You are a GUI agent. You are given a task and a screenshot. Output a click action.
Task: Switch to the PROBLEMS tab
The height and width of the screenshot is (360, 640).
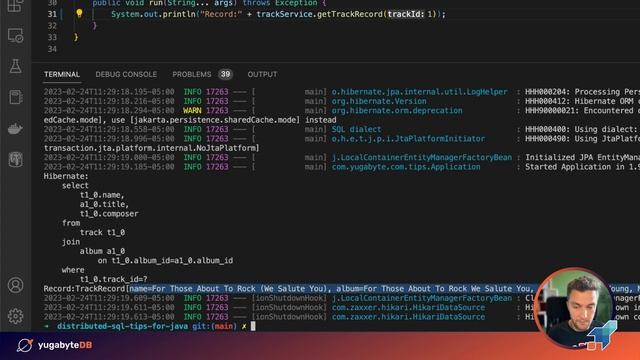tap(191, 74)
